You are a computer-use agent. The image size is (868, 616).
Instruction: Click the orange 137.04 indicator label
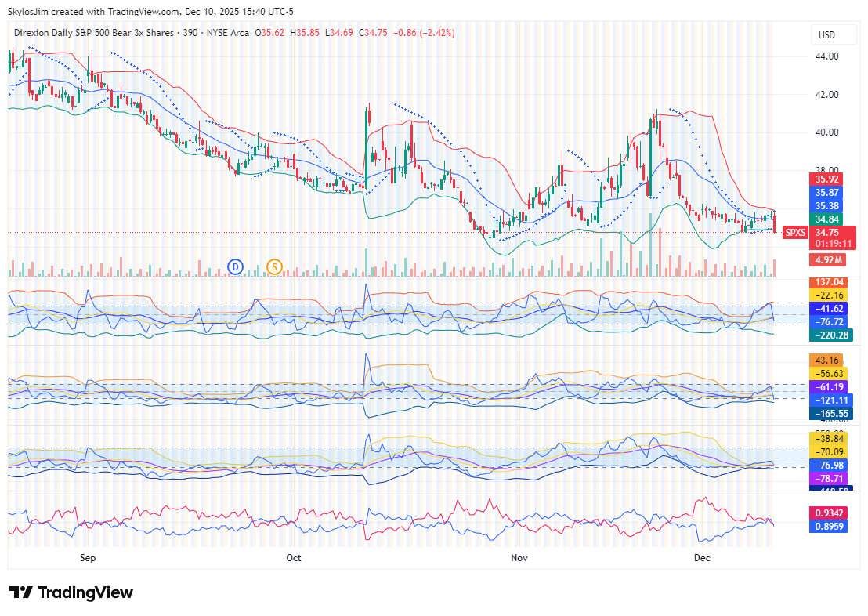[x=829, y=281]
